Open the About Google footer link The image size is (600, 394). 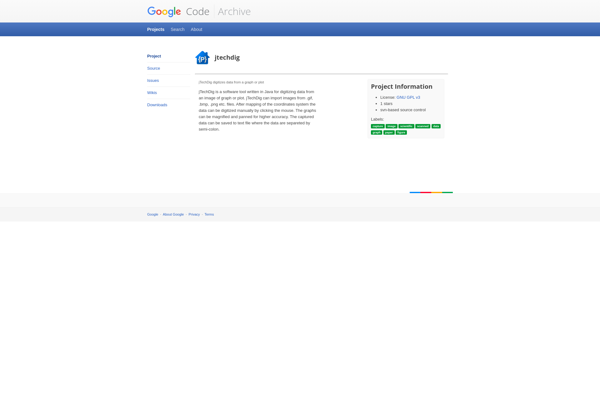point(173,215)
